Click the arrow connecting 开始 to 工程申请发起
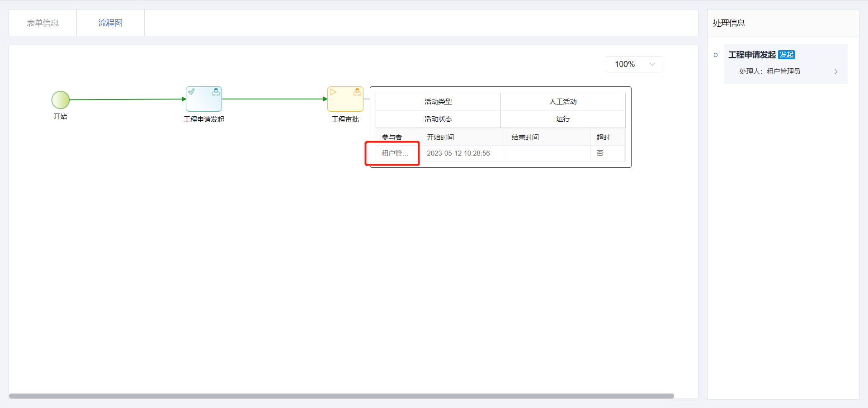 [x=127, y=99]
